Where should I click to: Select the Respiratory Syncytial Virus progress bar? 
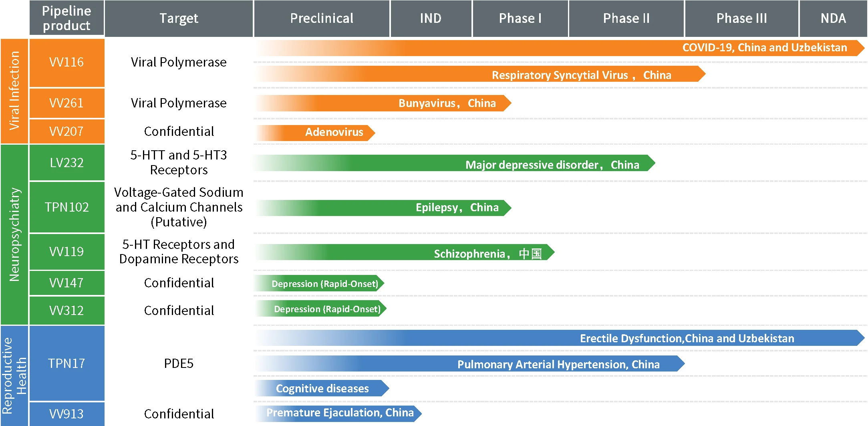[481, 75]
